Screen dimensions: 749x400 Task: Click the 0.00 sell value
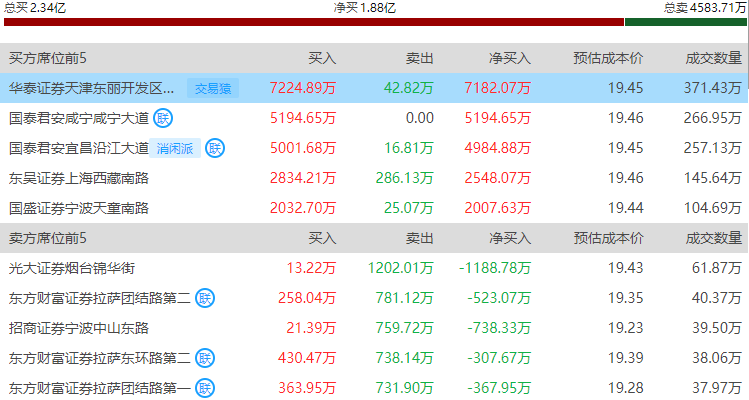[419, 118]
